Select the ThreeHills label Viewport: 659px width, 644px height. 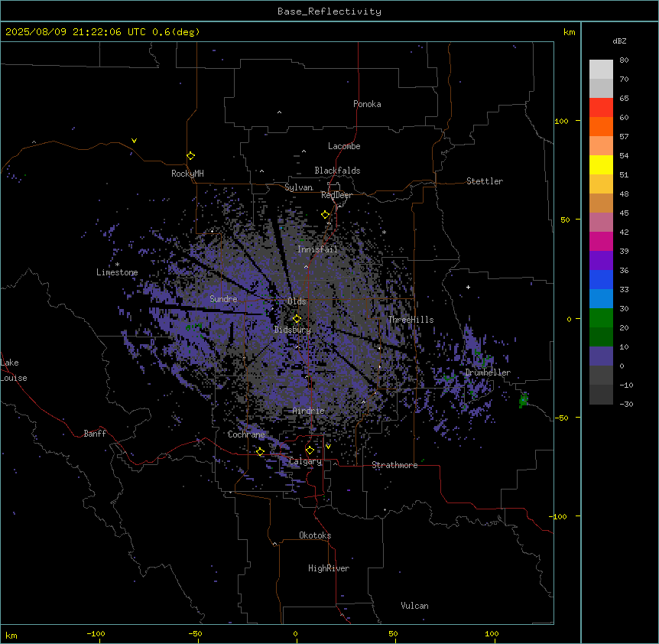(411, 320)
